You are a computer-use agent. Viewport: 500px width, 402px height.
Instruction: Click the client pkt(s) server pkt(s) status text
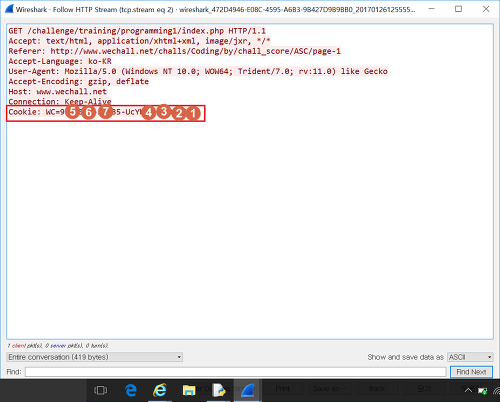[58, 346]
